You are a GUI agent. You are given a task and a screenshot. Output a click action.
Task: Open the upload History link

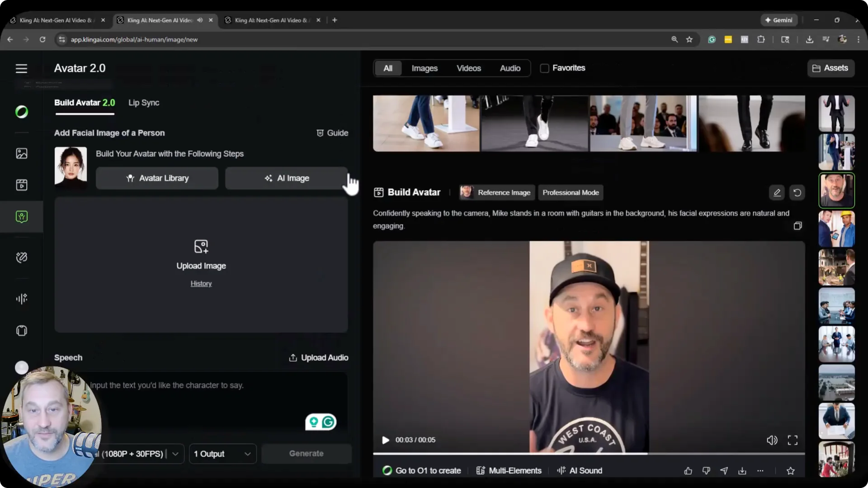201,283
